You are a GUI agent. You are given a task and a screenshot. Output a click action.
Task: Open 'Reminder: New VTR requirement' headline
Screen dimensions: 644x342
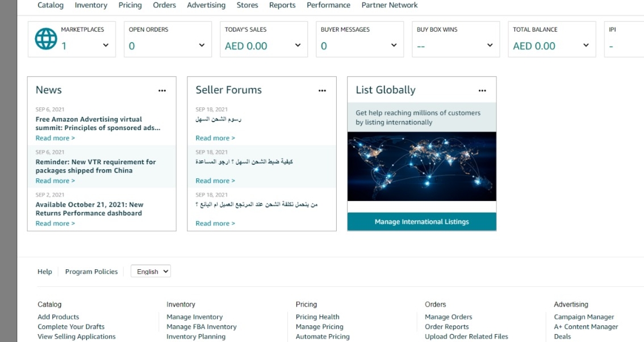(96, 166)
